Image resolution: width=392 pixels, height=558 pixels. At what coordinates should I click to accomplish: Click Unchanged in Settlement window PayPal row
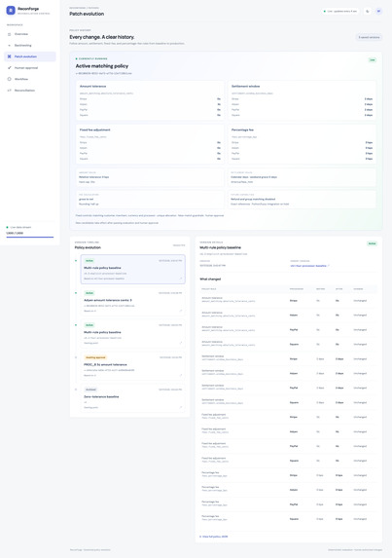coord(360,388)
